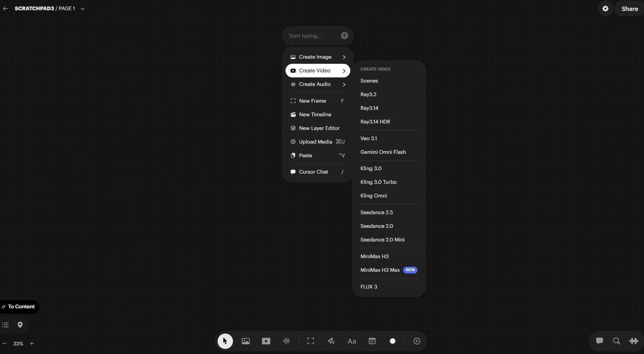
Task: Zoom out with the minus button
Action: point(4,344)
